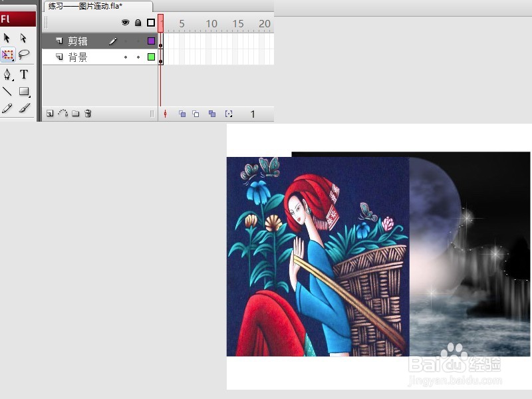This screenshot has width=532, height=399.
Task: Select keyframe 1 of 背景 layer
Action: pyautogui.click(x=160, y=57)
